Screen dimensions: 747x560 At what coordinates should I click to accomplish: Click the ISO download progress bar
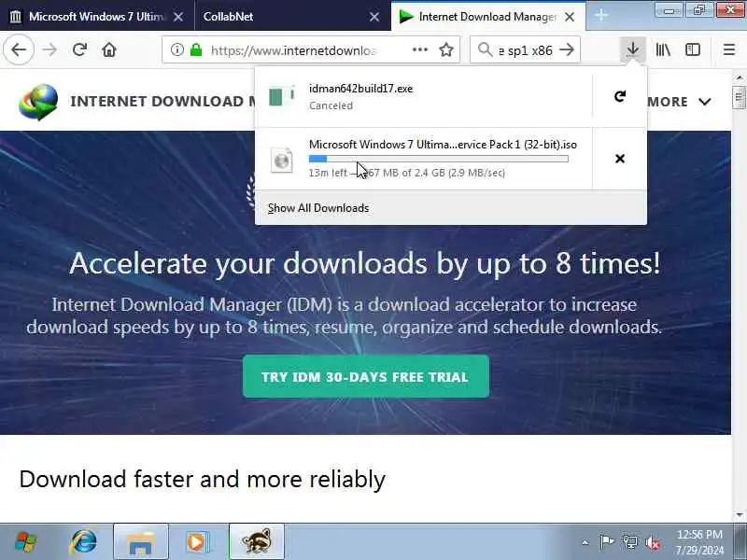[438, 159]
